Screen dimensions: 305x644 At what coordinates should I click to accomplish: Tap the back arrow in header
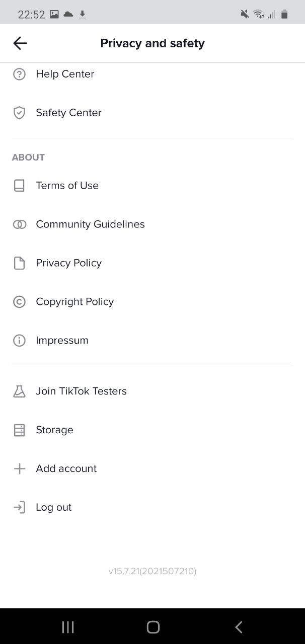click(20, 43)
